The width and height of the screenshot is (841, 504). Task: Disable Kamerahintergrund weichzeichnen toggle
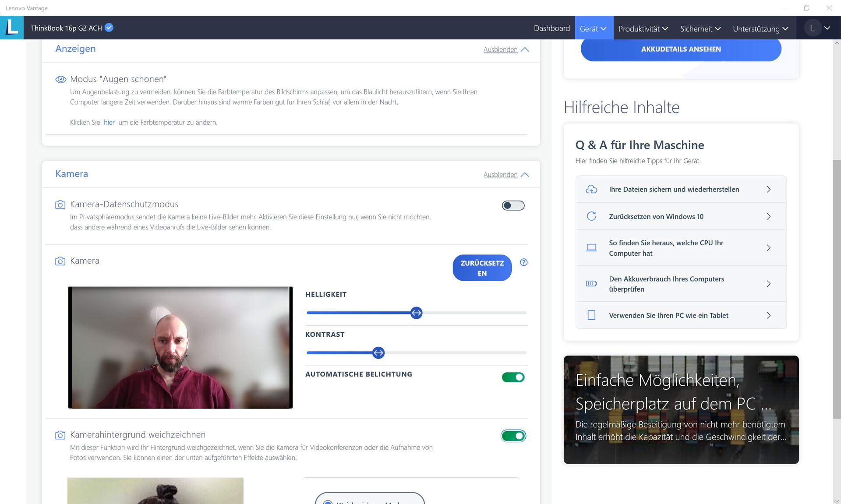coord(513,436)
